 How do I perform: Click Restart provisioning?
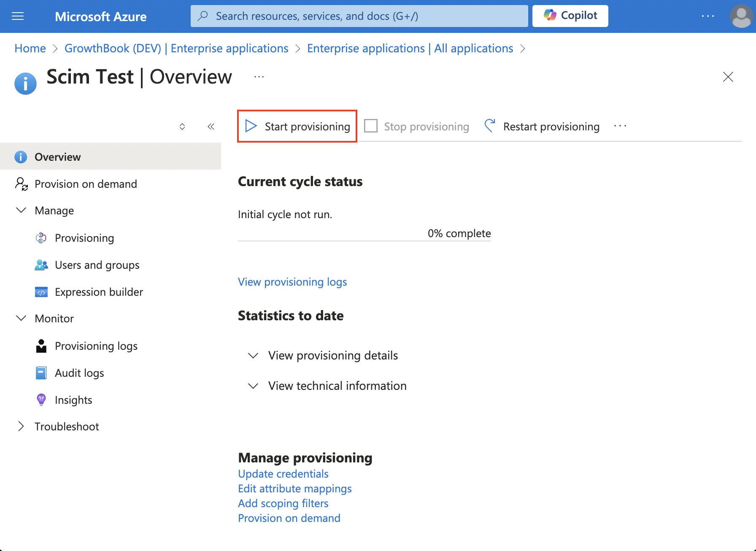point(542,127)
